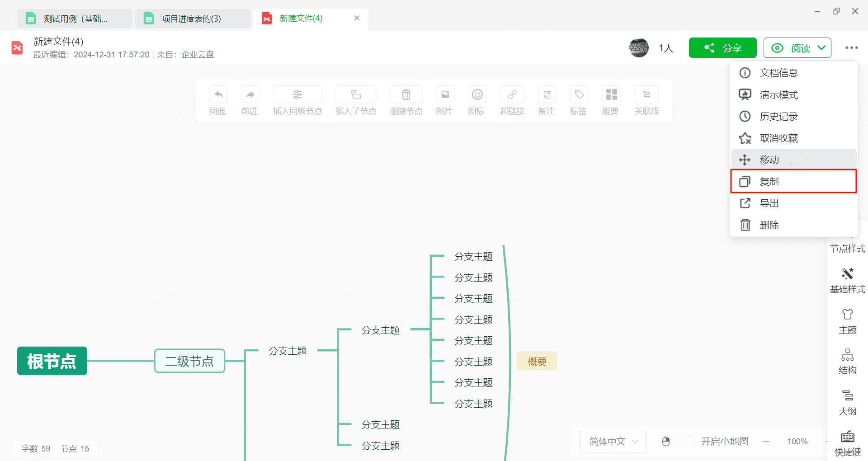868x461 pixels.
Task: Open 基础样式 in the right sidebar
Action: click(848, 281)
